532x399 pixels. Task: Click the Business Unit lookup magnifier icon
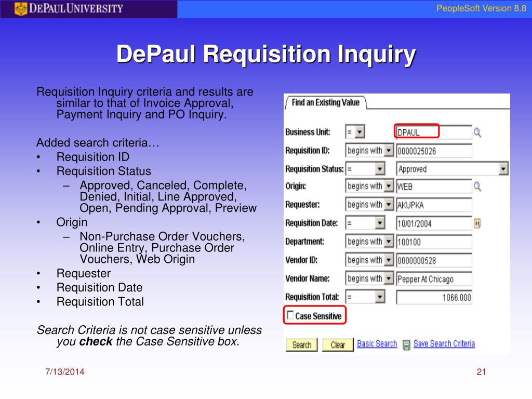coord(477,132)
